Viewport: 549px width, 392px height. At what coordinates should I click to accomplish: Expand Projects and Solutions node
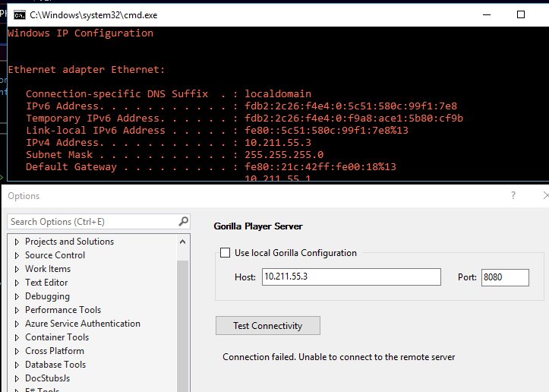tap(17, 242)
